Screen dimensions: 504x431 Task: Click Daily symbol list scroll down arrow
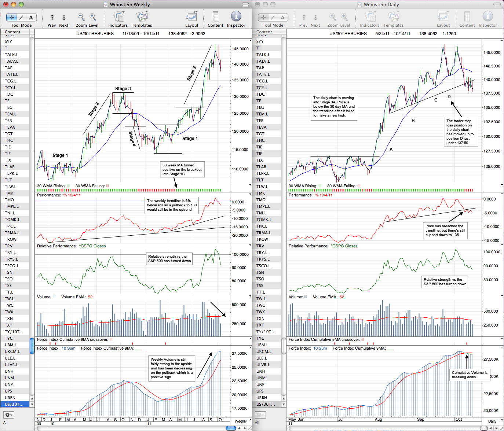[284, 404]
